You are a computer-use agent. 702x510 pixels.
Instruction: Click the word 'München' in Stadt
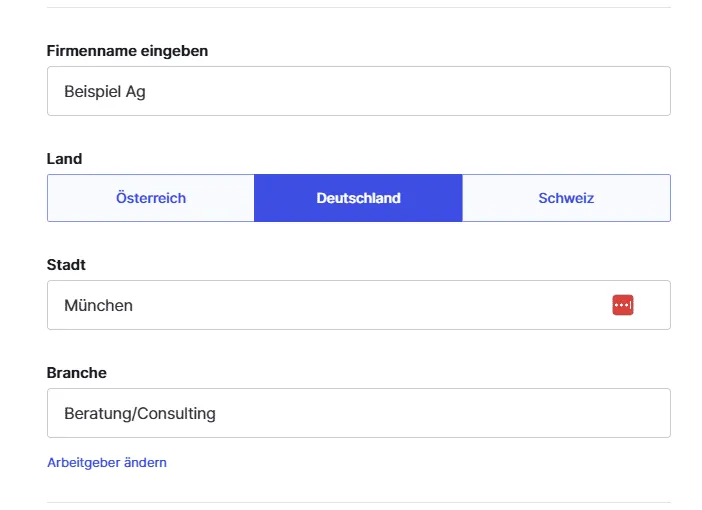pos(98,305)
